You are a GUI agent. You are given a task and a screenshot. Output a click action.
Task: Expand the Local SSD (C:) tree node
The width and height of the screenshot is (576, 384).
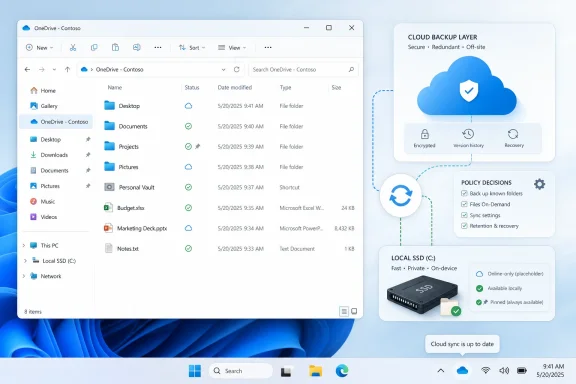coord(25,261)
